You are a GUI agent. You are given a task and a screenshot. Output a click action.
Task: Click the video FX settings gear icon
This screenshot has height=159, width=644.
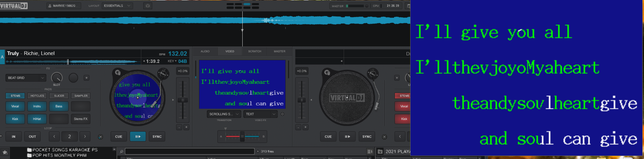click(x=282, y=114)
